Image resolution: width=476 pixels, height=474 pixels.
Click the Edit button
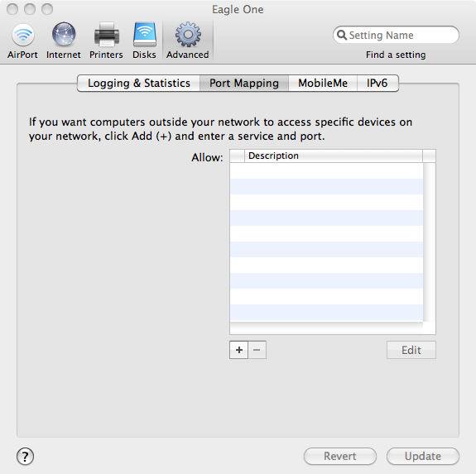411,350
